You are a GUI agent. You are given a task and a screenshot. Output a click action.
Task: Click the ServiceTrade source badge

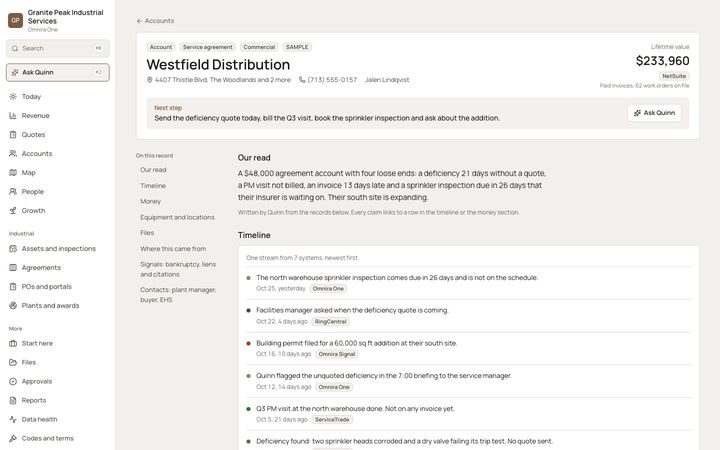[x=332, y=420]
